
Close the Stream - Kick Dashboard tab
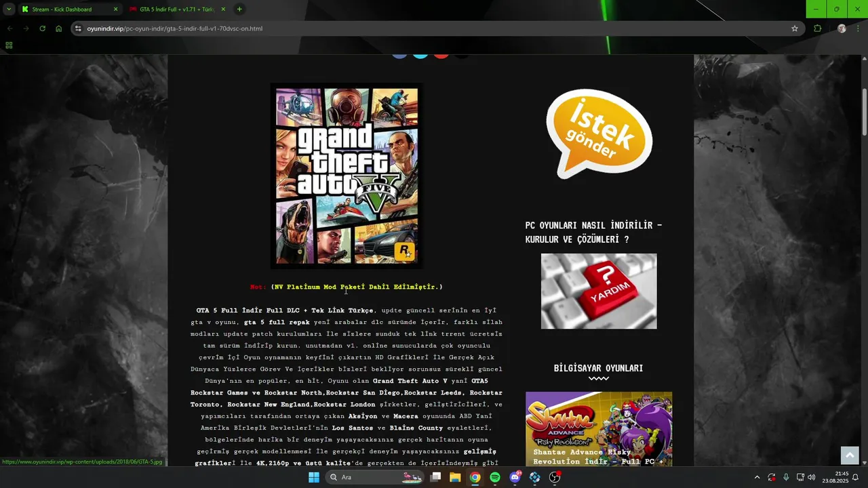115,9
